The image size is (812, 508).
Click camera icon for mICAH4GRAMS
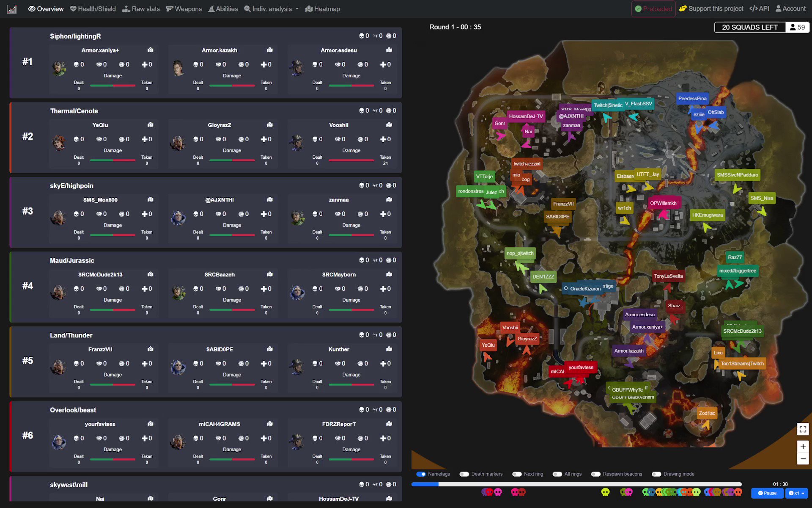coord(270,424)
